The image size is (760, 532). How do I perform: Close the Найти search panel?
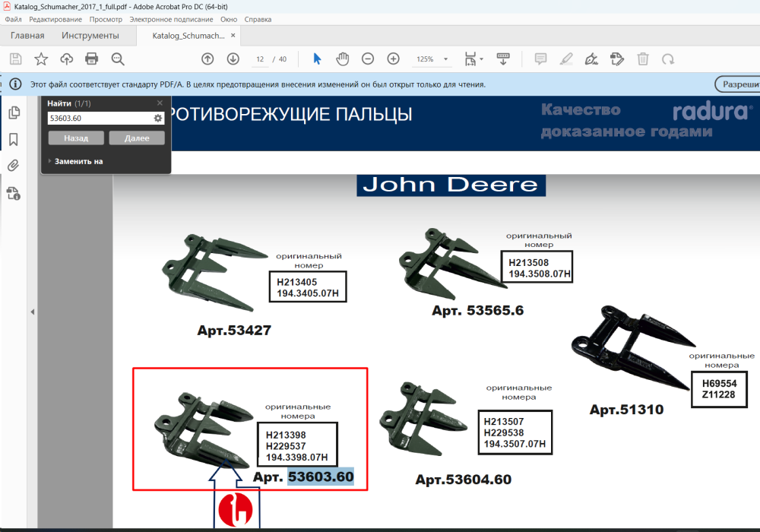click(x=160, y=103)
